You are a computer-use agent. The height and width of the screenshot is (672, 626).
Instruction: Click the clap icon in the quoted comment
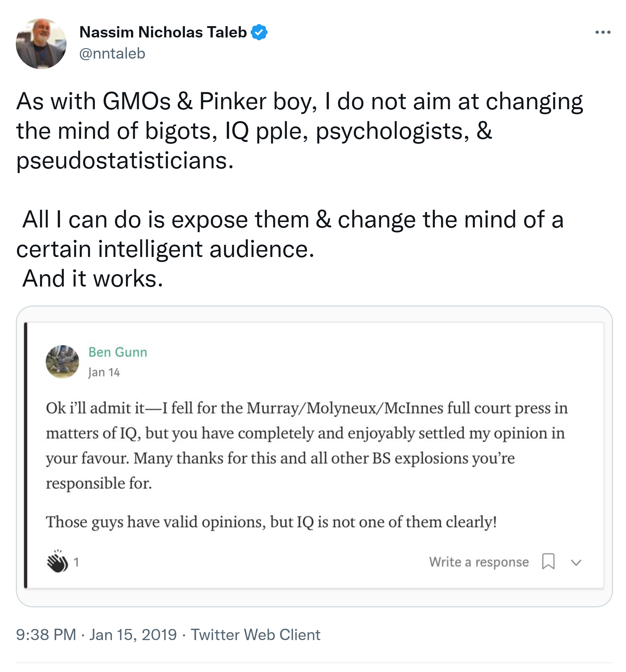57,562
